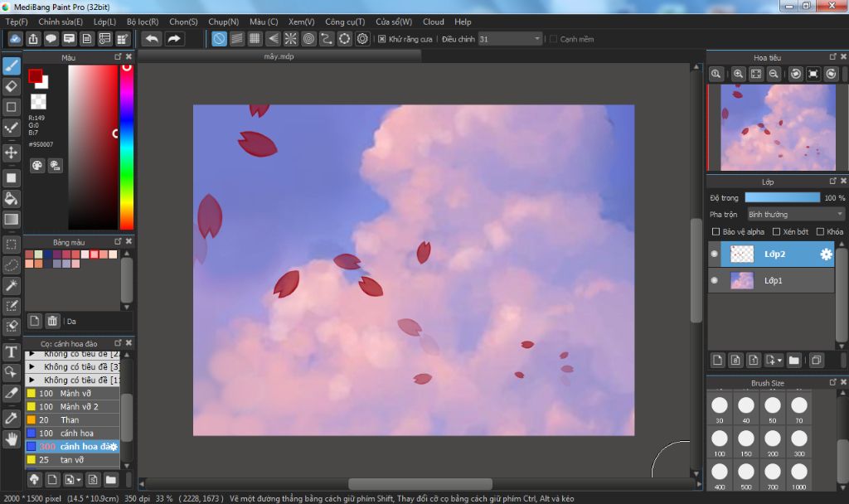Open snap settings gear icon
This screenshot has height=504, width=849.
pos(362,39)
